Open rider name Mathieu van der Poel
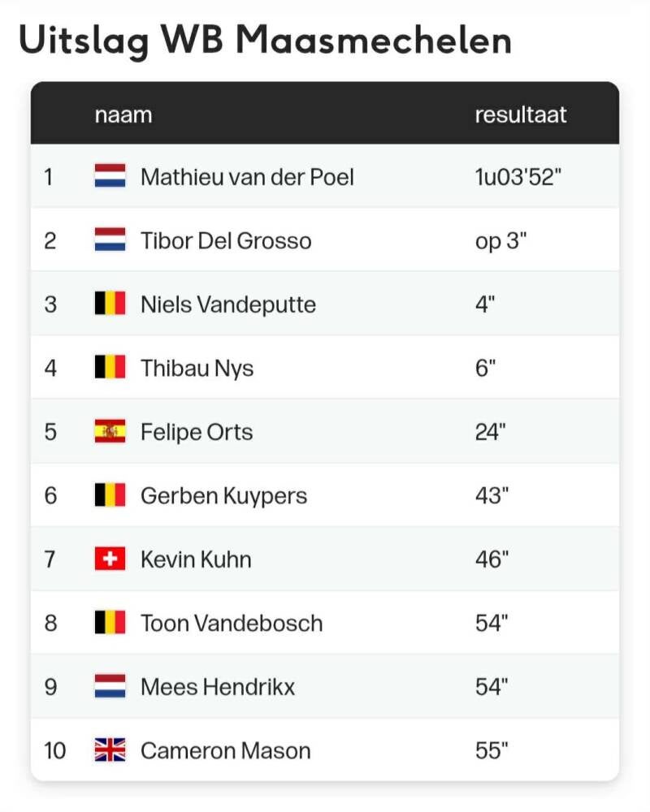Image resolution: width=650 pixels, height=812 pixels. (247, 176)
